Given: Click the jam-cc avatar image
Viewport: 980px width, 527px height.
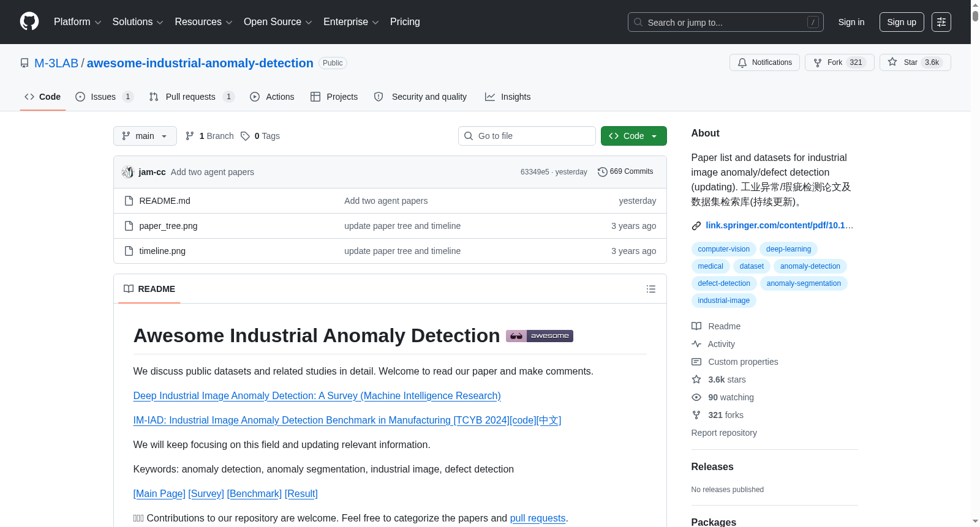Looking at the screenshot, I should point(127,172).
